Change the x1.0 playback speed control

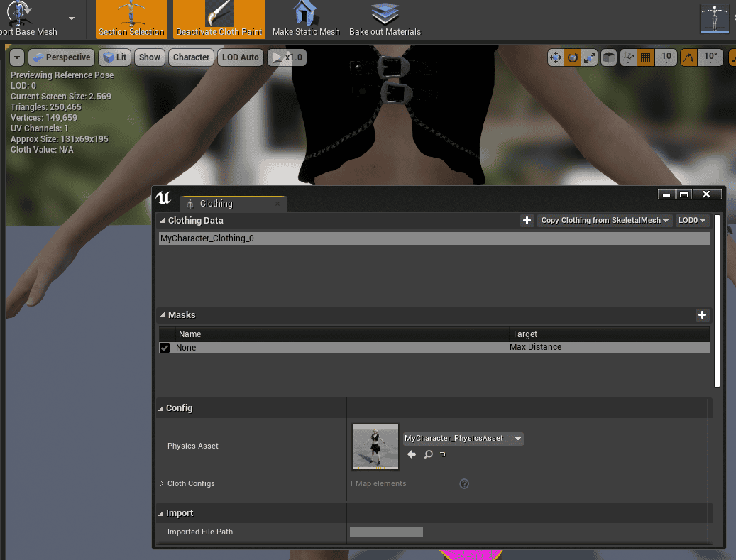[287, 57]
